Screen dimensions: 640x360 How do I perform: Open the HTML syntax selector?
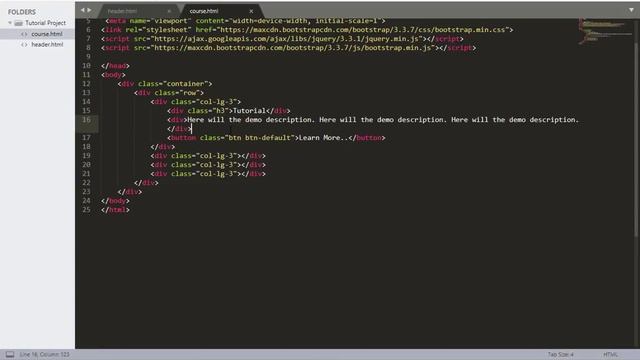pos(610,354)
